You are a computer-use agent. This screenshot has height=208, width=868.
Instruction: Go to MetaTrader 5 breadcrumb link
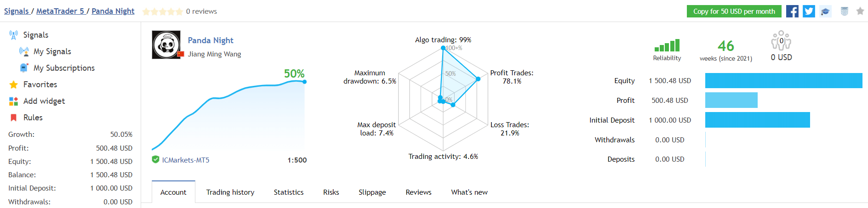(60, 11)
